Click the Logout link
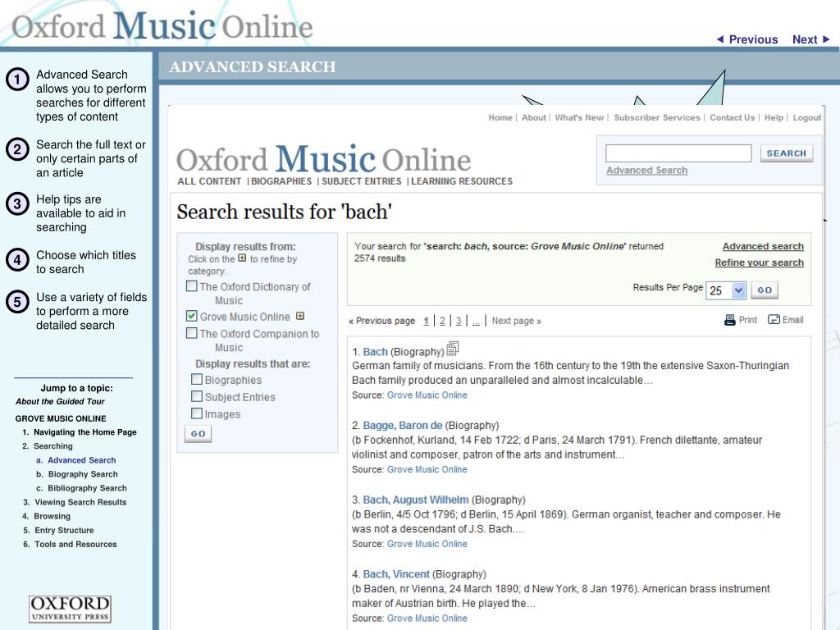Screen dimensions: 840x630 pyautogui.click(x=807, y=117)
